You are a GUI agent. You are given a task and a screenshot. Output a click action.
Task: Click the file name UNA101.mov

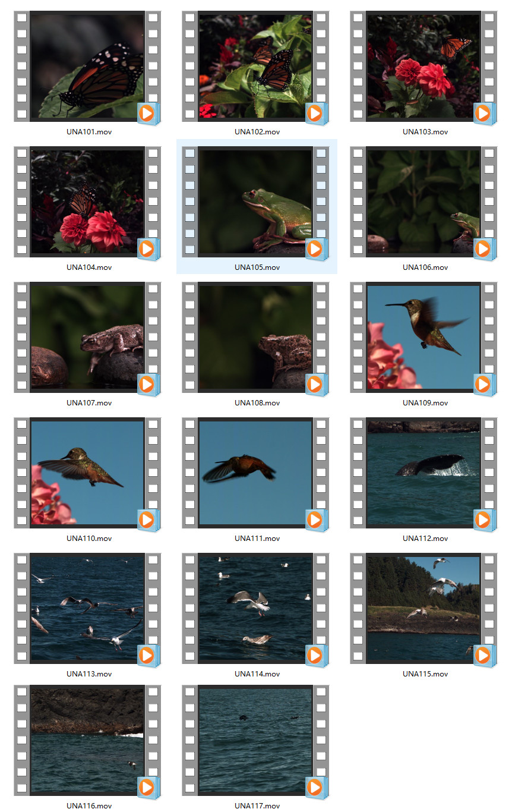point(89,132)
